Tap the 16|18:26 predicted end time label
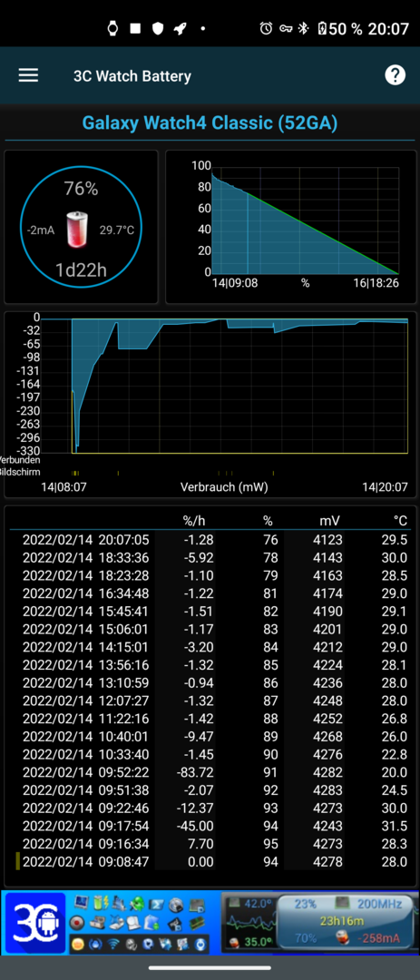 coord(375,283)
